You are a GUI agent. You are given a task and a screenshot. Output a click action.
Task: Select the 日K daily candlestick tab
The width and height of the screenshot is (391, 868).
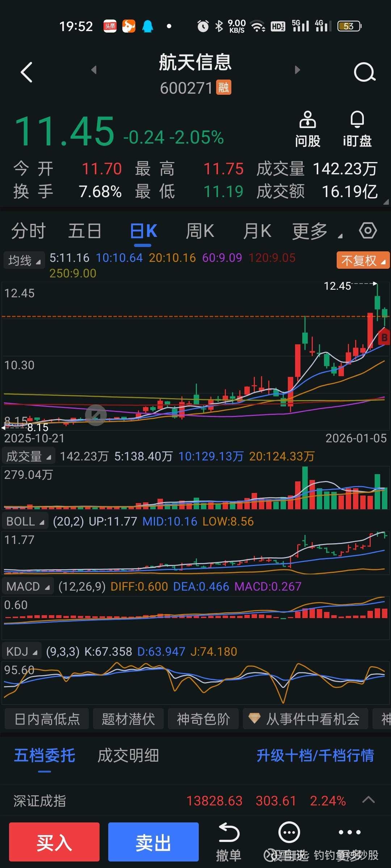pos(143,231)
